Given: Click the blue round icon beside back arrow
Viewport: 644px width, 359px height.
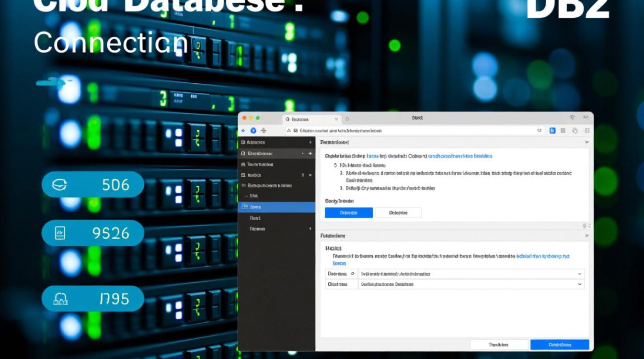Looking at the screenshot, I should (x=253, y=131).
